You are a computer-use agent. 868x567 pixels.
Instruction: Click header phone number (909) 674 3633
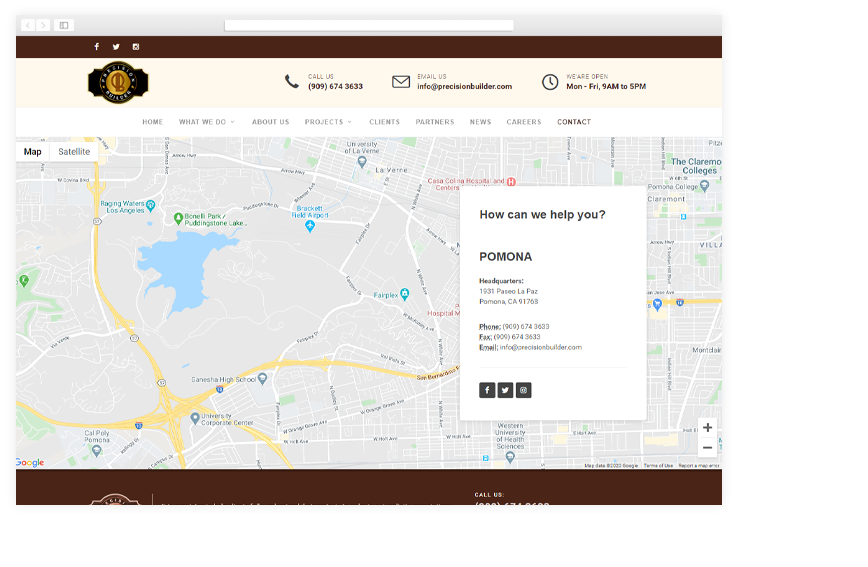(335, 86)
